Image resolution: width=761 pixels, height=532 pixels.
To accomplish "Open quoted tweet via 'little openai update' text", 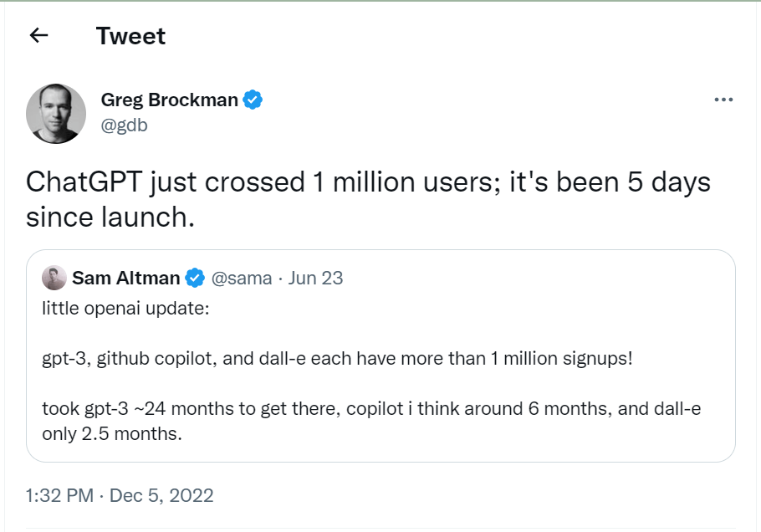I will point(125,308).
